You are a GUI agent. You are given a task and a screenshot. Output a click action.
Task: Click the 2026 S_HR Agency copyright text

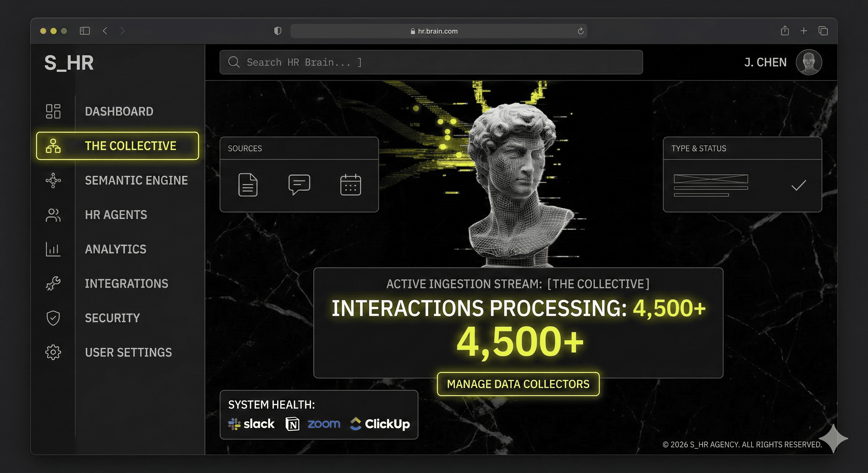(742, 445)
